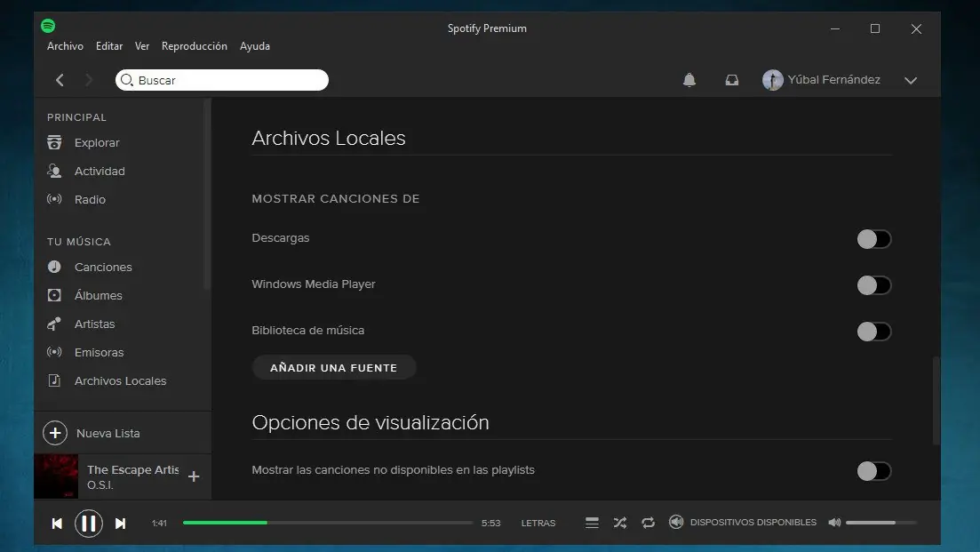This screenshot has width=980, height=552.
Task: Click inside the Buscar search field
Action: click(x=222, y=79)
